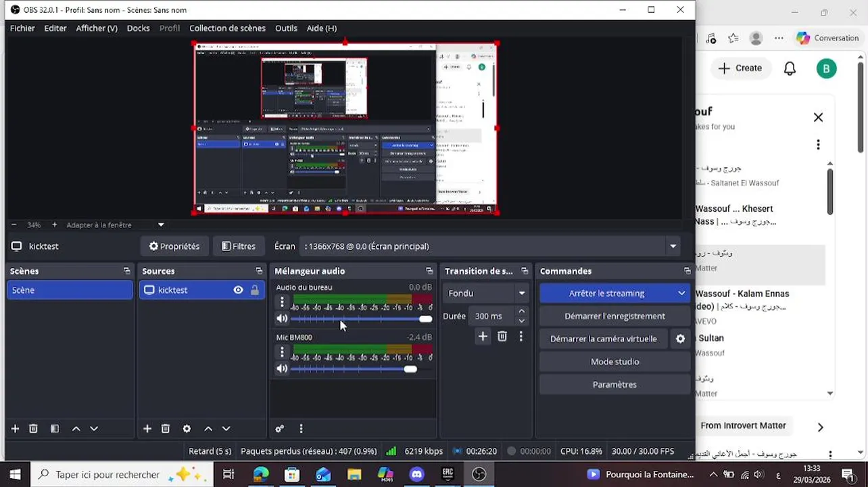Mute the Audio du bureau channel
This screenshot has width=868, height=487.
[x=282, y=319]
